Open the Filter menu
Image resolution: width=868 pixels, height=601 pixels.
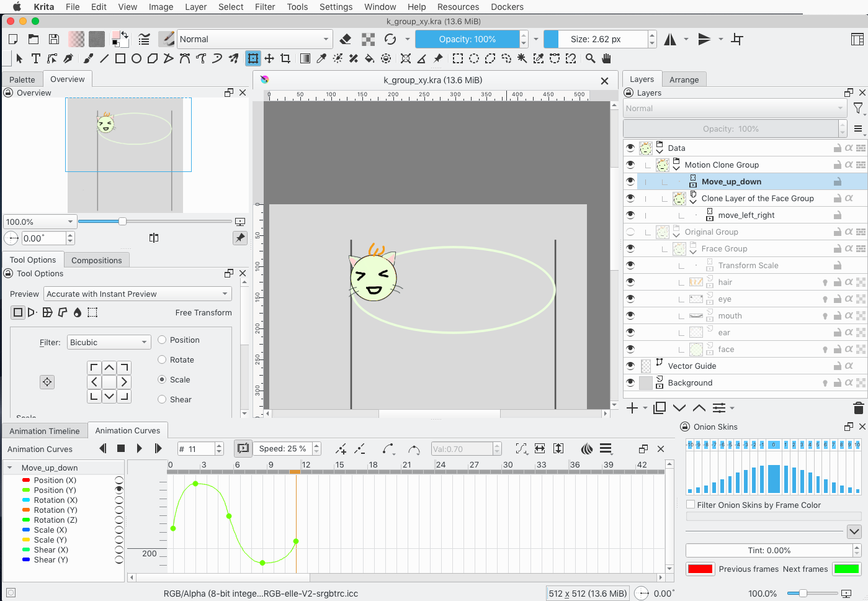265,7
